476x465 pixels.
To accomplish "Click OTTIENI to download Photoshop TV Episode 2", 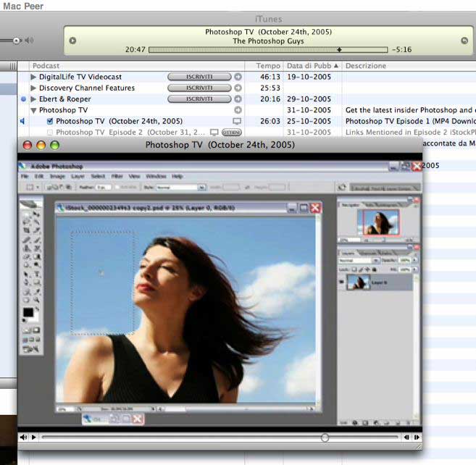I will (x=232, y=133).
